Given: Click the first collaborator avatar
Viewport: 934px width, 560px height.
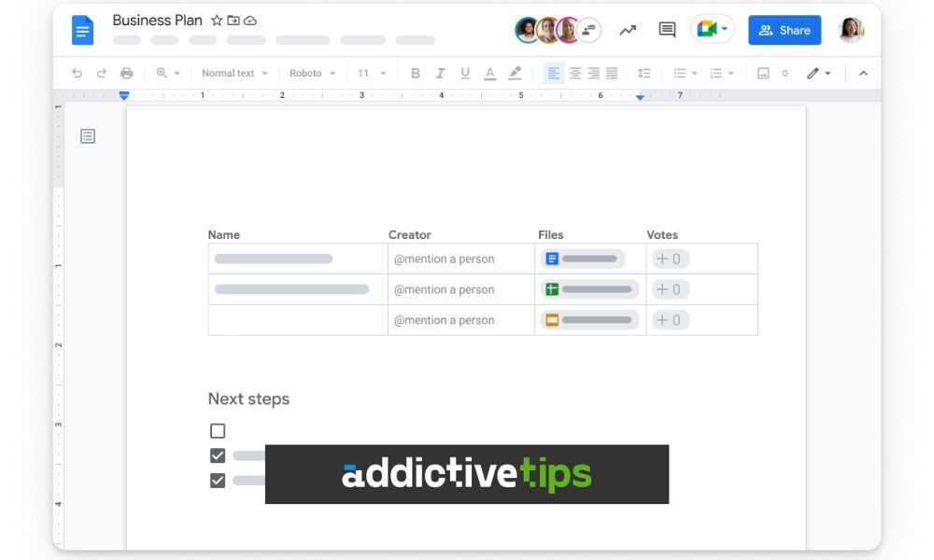Looking at the screenshot, I should pos(527,30).
